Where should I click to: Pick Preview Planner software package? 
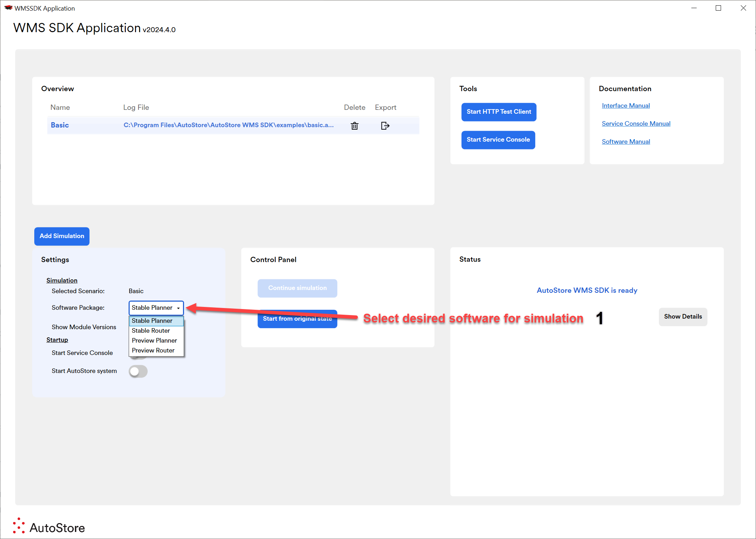[x=156, y=340]
